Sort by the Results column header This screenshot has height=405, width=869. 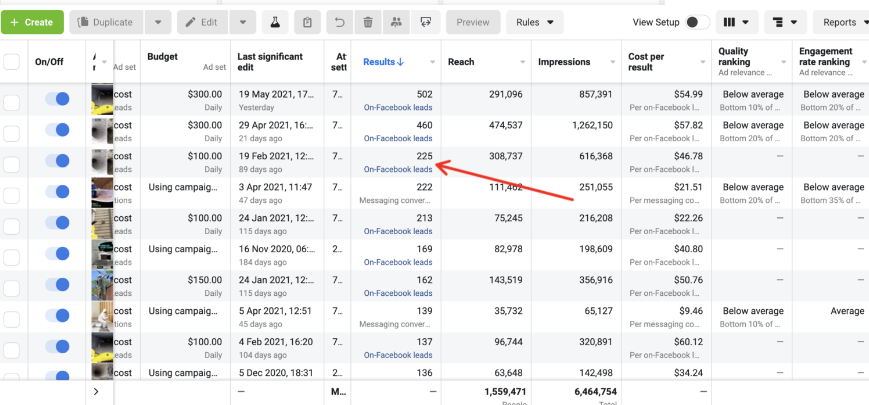[385, 62]
